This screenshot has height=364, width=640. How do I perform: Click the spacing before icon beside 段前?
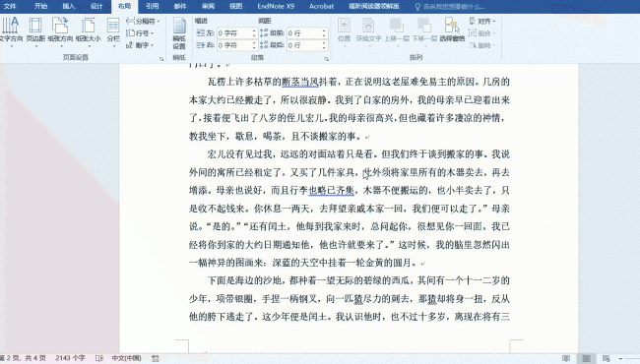[264, 33]
